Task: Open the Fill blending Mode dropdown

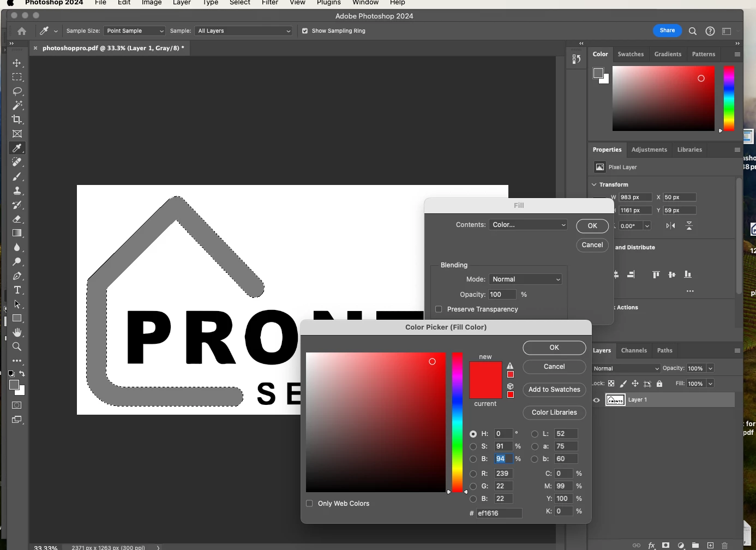Action: click(526, 279)
